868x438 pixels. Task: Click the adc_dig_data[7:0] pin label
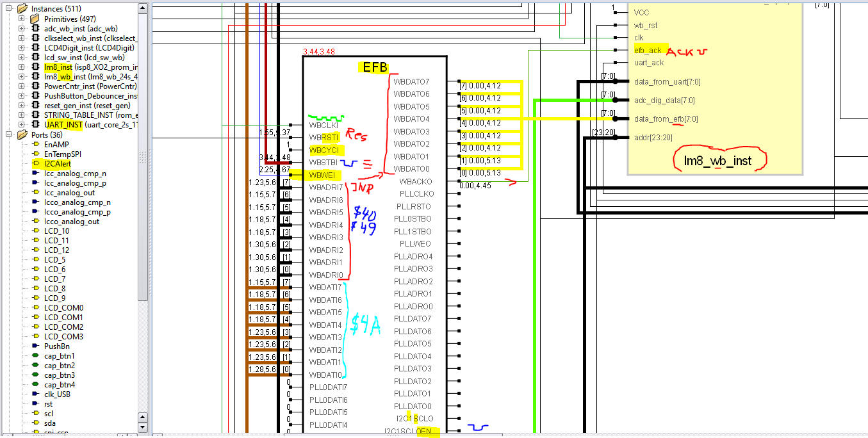[x=664, y=101]
